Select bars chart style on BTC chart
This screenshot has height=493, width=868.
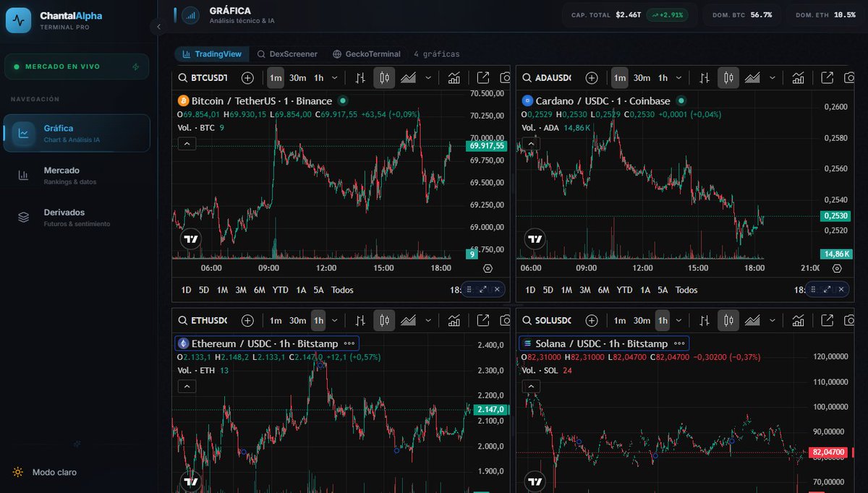(359, 78)
